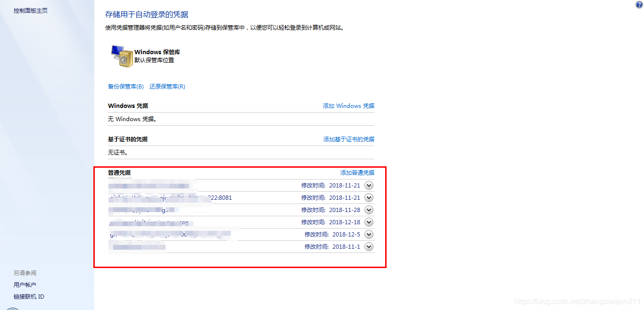
Task: Expand the credential modified 2018-12-18
Action: [x=369, y=222]
